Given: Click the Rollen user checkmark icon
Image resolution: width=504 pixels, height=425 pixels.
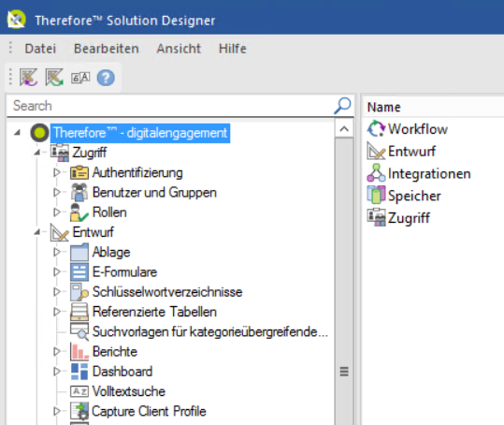Looking at the screenshot, I should click(79, 212).
